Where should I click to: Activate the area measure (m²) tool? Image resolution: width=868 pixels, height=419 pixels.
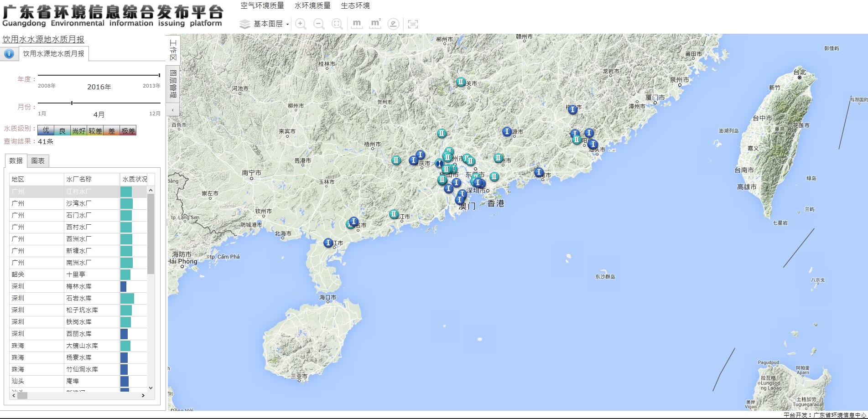click(375, 24)
